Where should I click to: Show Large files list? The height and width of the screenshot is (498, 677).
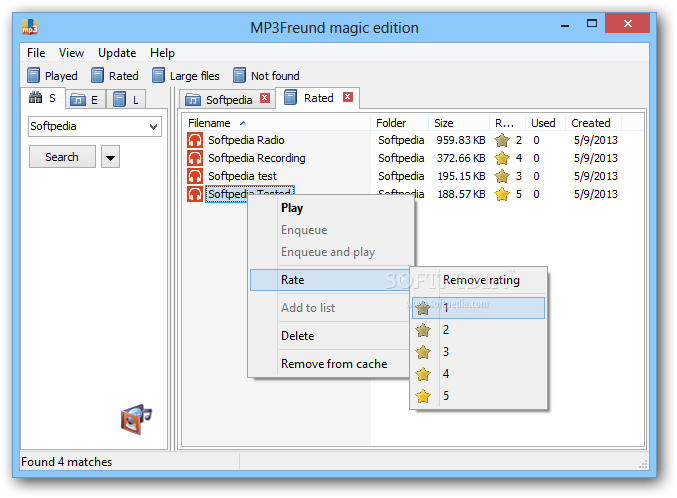[186, 76]
